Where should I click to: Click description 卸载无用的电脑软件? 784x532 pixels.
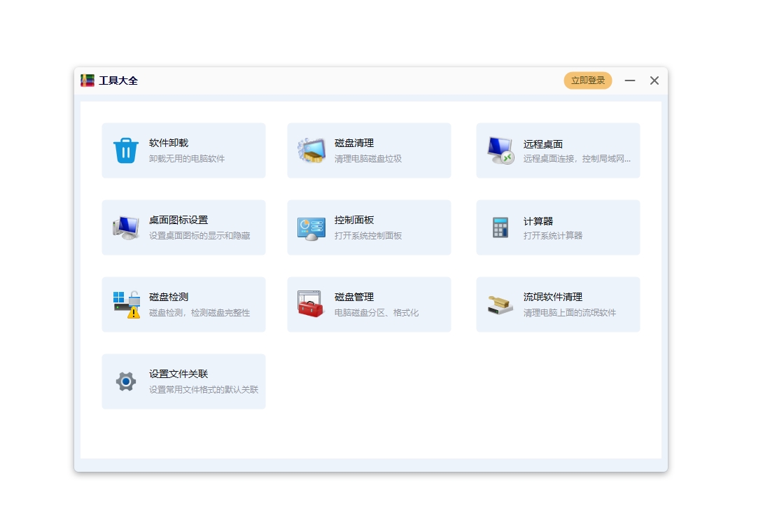click(x=187, y=158)
